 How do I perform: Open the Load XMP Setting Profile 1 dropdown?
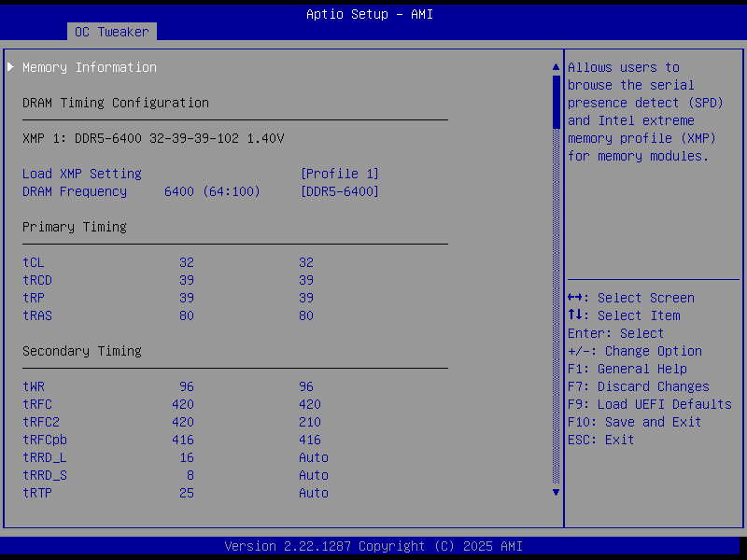339,174
